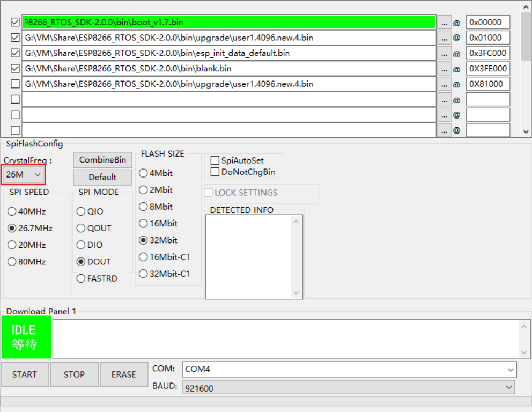This screenshot has width=532, height=412.
Task: Uncheck the blank.bin row checkbox
Action: [x=15, y=69]
